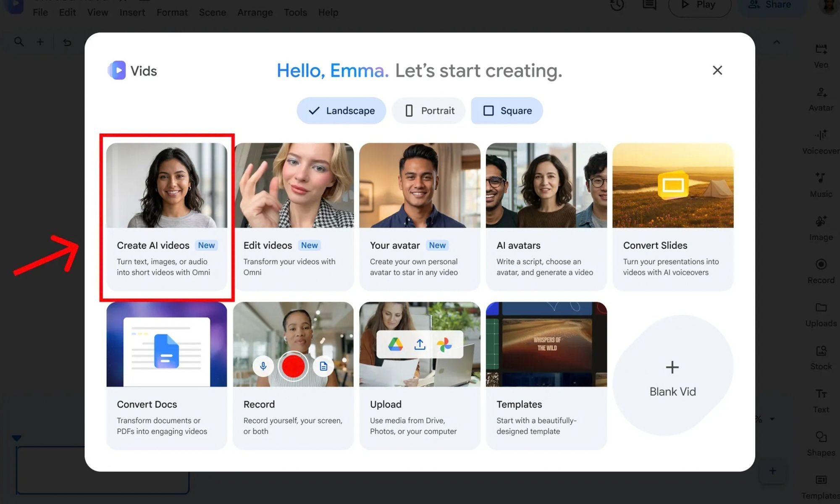
Task: Click the document icon on Record card
Action: (x=323, y=366)
